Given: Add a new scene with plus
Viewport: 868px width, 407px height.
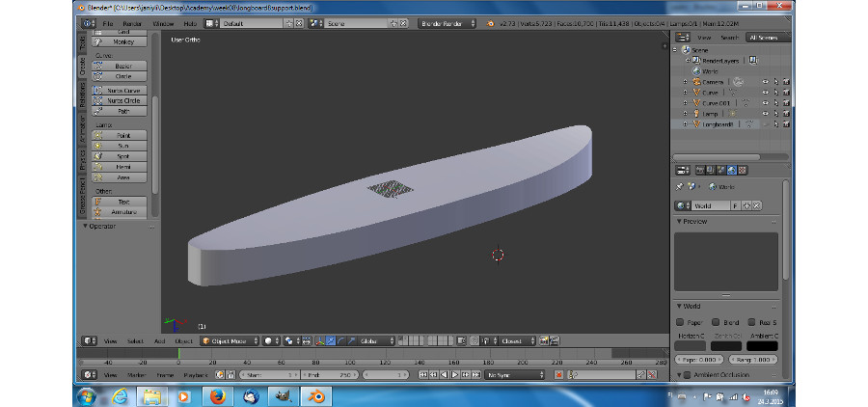Looking at the screenshot, I should point(393,23).
